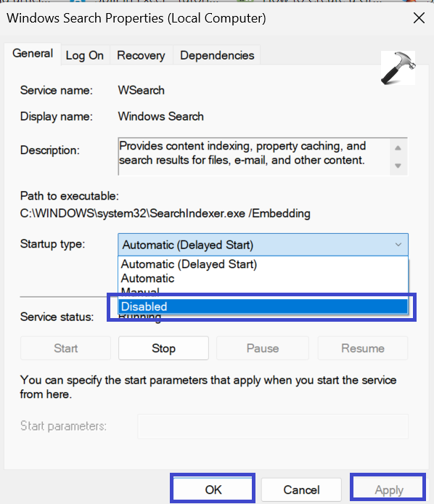Expand the Startup type combo box
The height and width of the screenshot is (504, 434).
(x=263, y=245)
